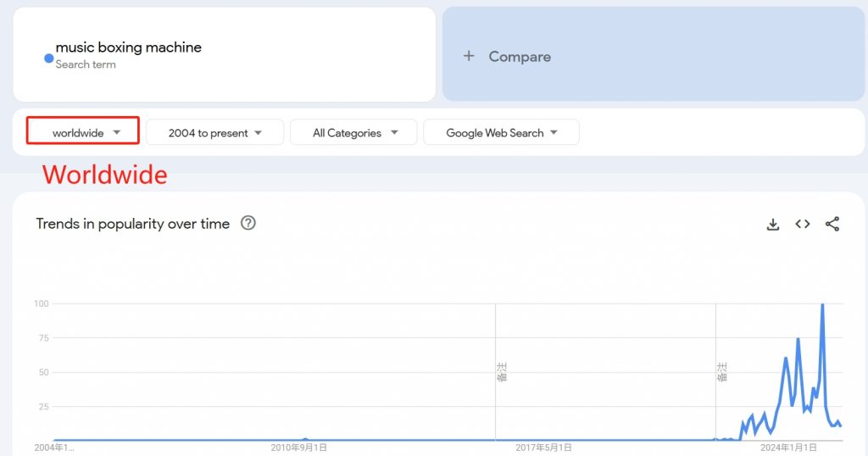Click the Trends in popularity over time heading
This screenshot has width=868, height=456.
click(133, 224)
